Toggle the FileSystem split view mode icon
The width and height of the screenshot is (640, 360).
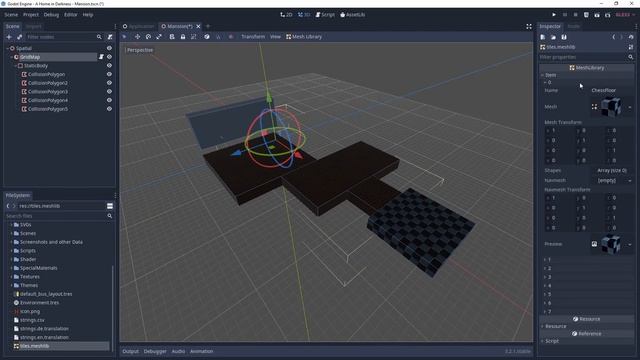pos(110,206)
